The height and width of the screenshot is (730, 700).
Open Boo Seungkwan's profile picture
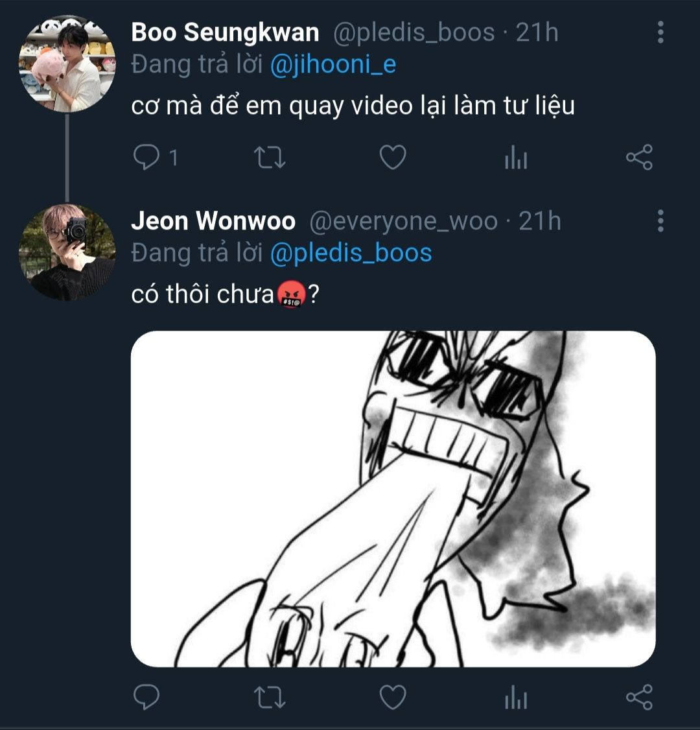coord(67,64)
